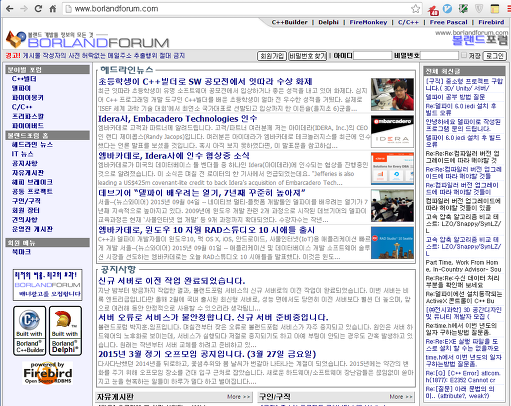Bookmark this page with the star icon
Viewport: 511px width, 406px height.
coord(415,9)
